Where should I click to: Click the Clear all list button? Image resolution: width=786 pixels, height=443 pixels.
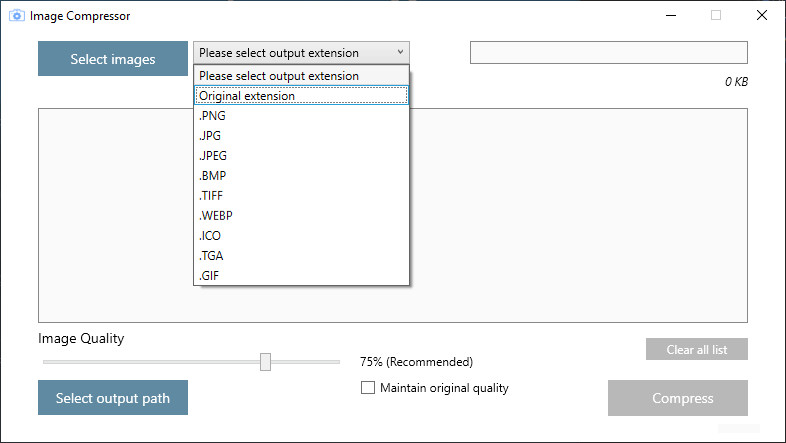pyautogui.click(x=697, y=349)
